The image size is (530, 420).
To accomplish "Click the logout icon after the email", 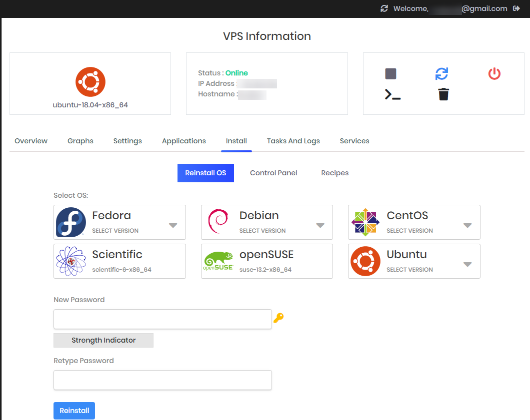I will tap(516, 8).
